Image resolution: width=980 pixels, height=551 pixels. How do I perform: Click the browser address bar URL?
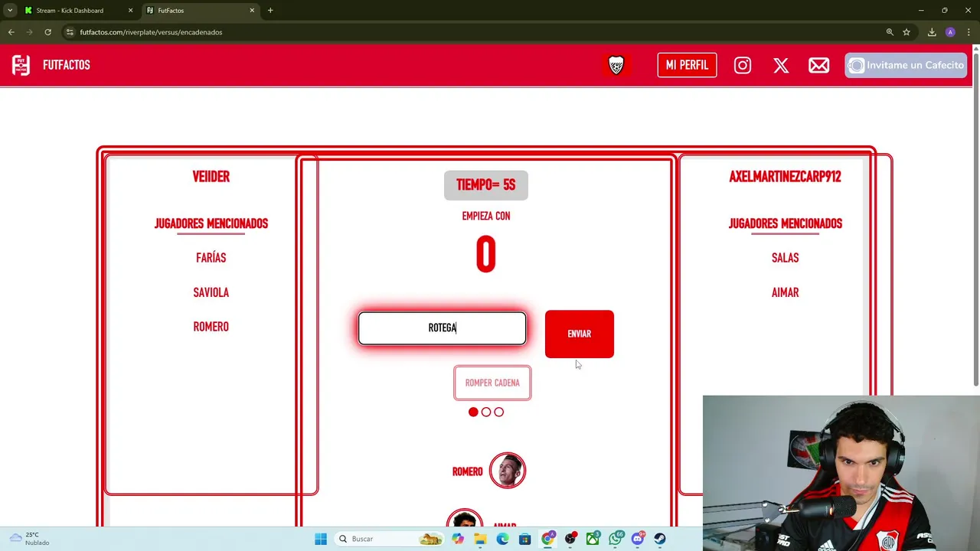click(151, 32)
